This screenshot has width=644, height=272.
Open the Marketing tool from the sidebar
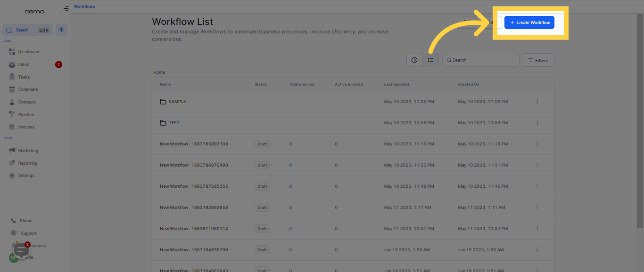pyautogui.click(x=27, y=150)
